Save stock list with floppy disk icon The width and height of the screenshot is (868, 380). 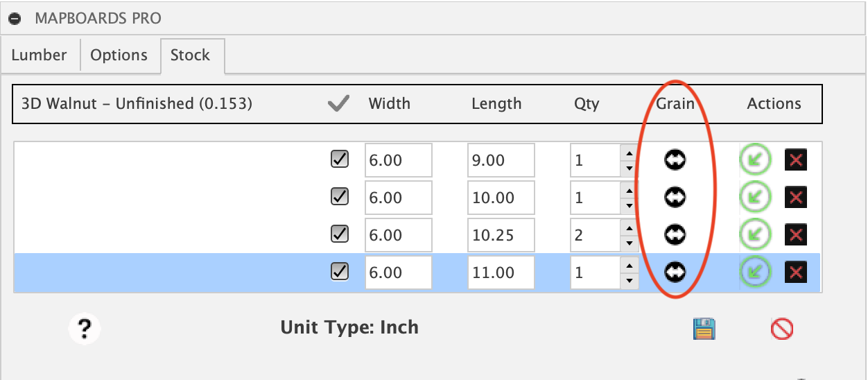[704, 328]
